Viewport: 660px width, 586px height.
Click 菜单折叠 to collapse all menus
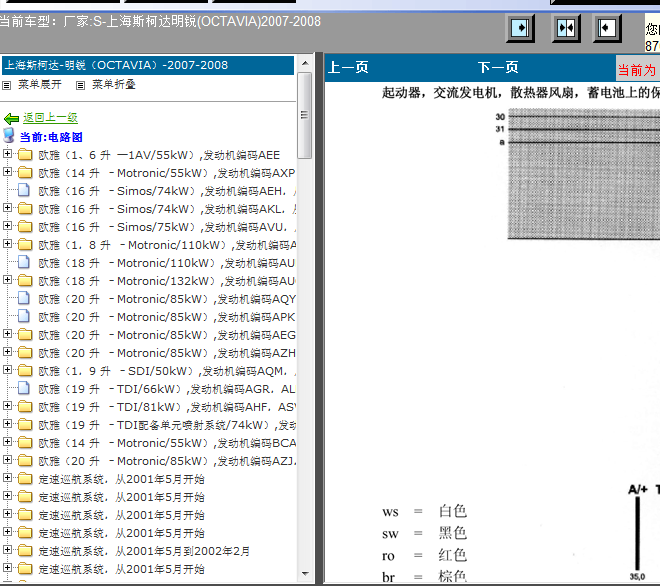(114, 85)
